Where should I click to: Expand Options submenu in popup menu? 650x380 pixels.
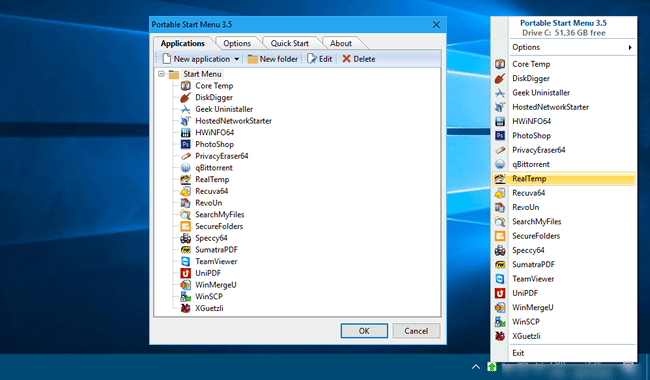pos(630,47)
